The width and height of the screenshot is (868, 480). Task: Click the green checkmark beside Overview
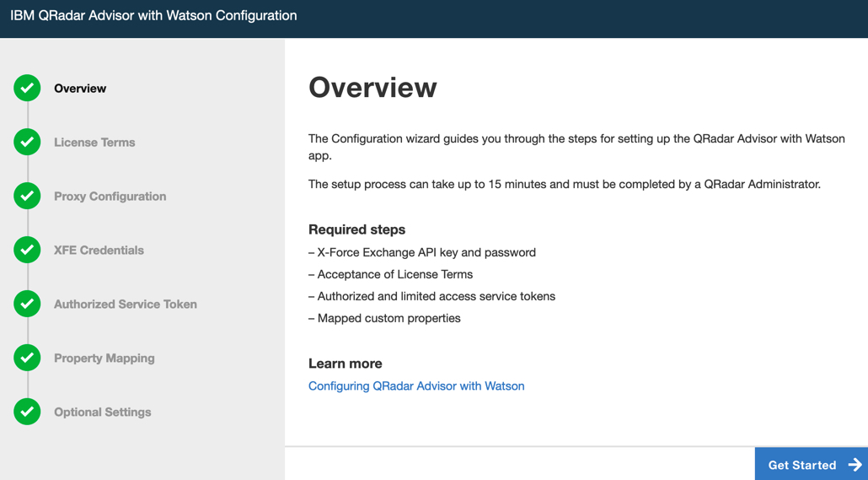27,88
